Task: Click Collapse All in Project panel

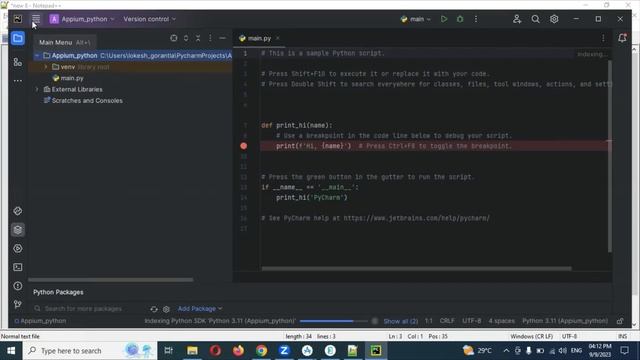Action: click(x=198, y=38)
